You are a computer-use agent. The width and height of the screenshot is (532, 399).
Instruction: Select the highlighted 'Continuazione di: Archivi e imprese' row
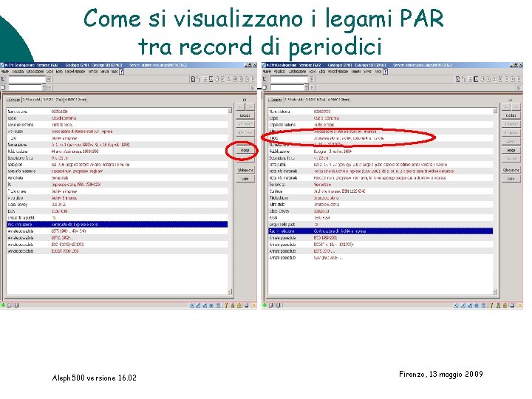point(381,231)
